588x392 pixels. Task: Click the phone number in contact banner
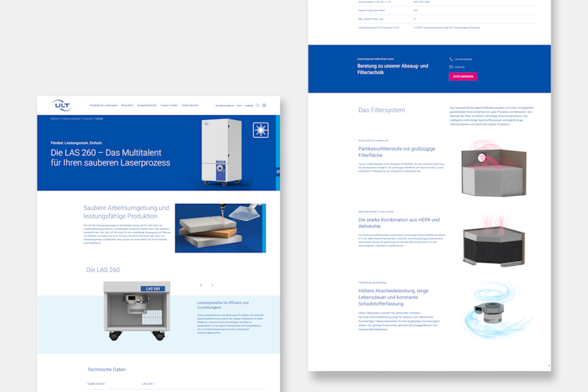(x=463, y=60)
